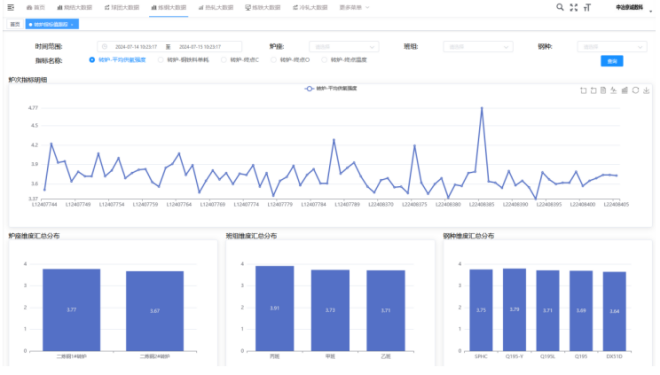Expand the 钢种 dropdown
Image resolution: width=660 pixels, height=375 pixels.
[x=612, y=47]
